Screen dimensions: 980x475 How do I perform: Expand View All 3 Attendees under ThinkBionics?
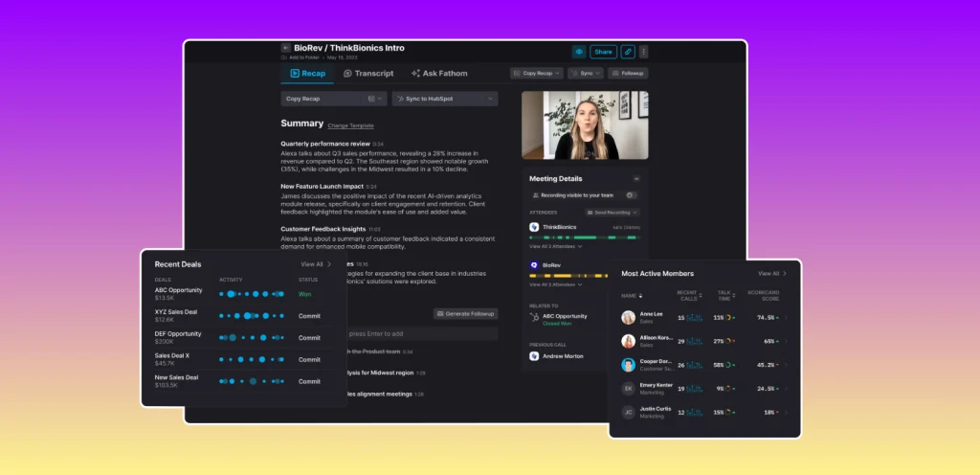556,246
